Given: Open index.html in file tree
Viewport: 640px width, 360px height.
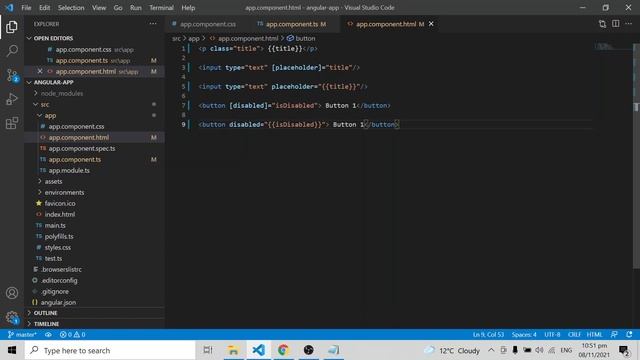Looking at the screenshot, I should click(x=60, y=214).
